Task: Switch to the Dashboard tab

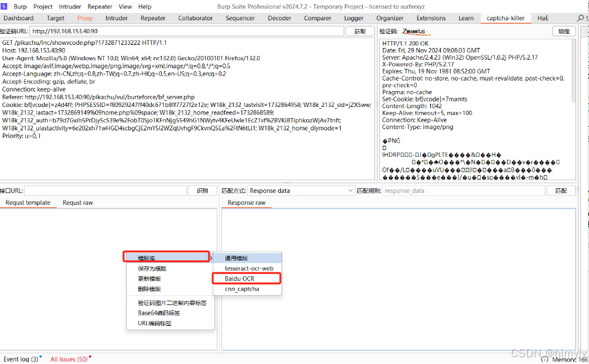Action: (x=18, y=18)
